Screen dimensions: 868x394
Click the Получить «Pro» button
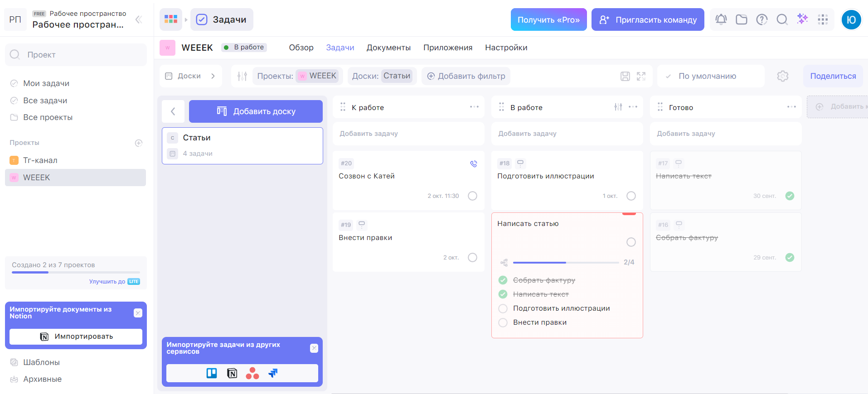point(549,19)
